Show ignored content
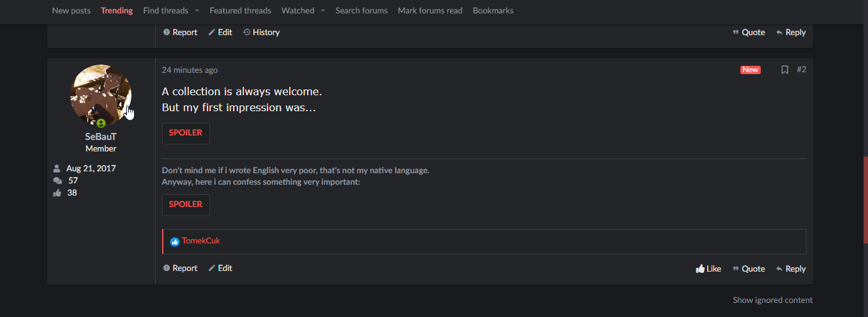This screenshot has width=868, height=317. pyautogui.click(x=772, y=300)
